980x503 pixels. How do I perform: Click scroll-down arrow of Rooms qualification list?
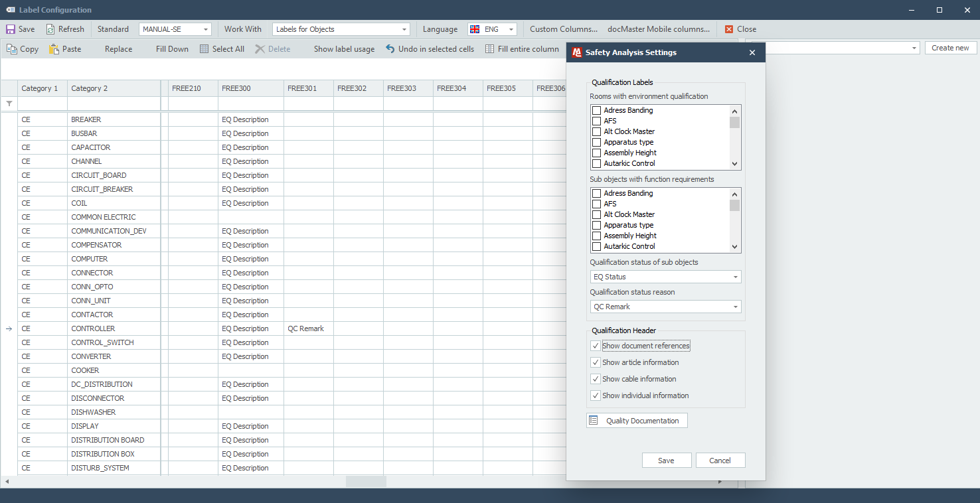point(734,164)
